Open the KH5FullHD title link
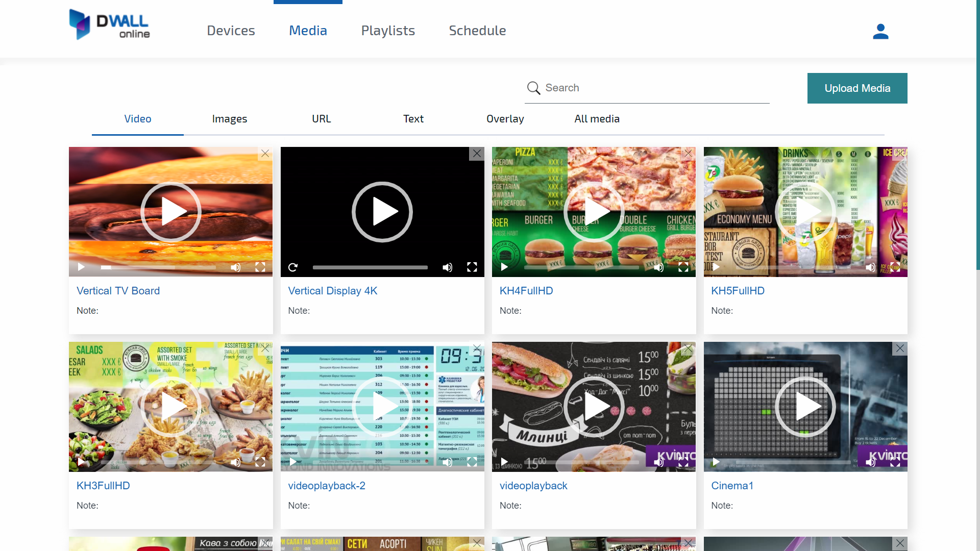This screenshot has width=980, height=551. (738, 291)
